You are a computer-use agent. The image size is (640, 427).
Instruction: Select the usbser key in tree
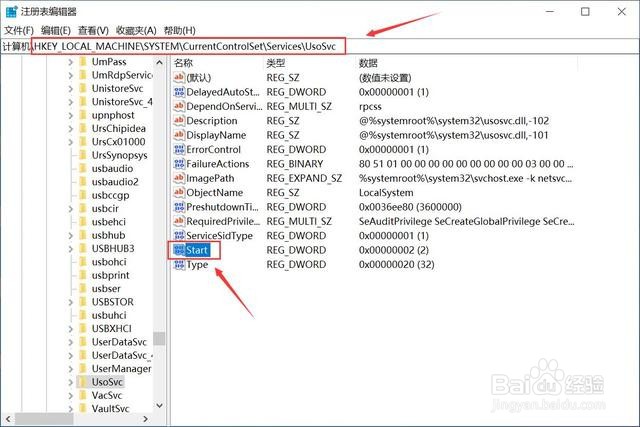[x=106, y=289]
